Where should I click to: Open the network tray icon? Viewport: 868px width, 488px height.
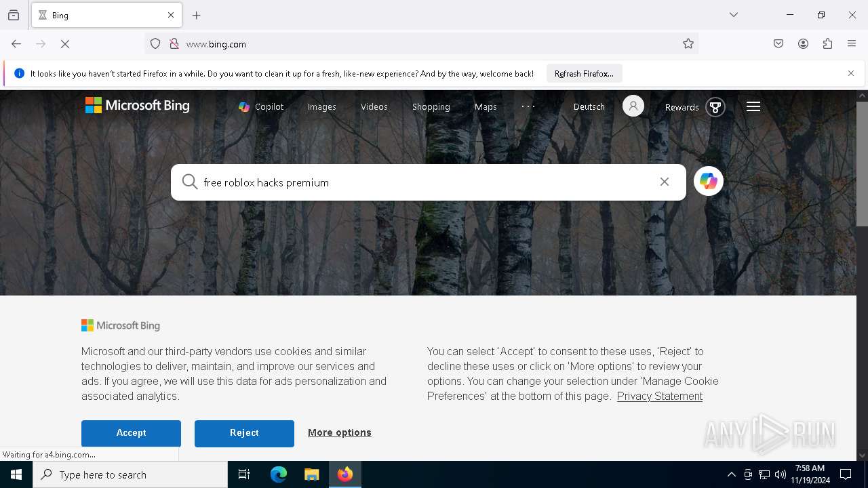pyautogui.click(x=764, y=474)
